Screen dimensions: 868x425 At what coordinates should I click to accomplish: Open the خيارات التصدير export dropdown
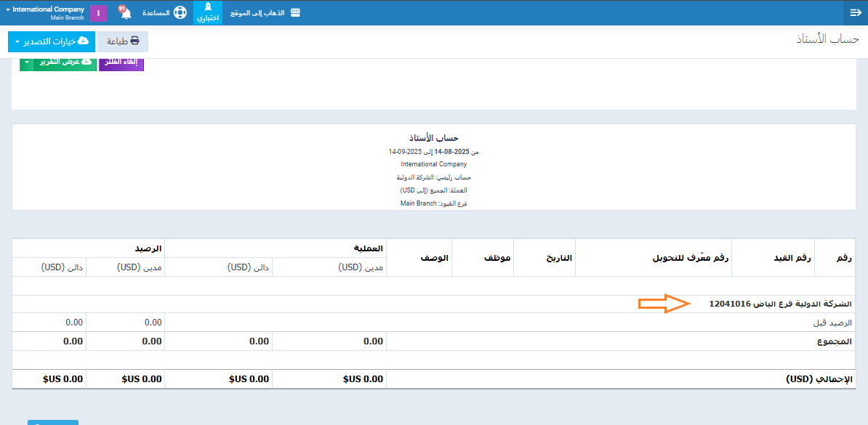(x=49, y=41)
